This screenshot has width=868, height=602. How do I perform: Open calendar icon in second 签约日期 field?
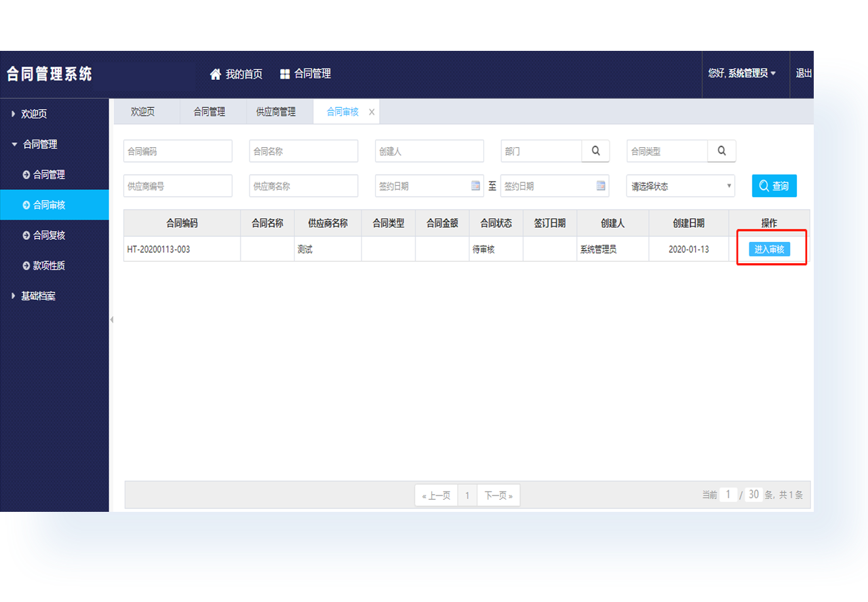601,186
